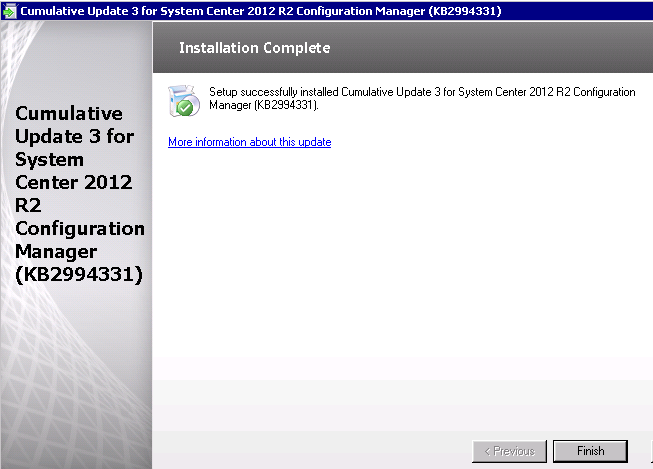This screenshot has height=469, width=653.
Task: Click 'System' in the left sidebar title
Action: 50,160
